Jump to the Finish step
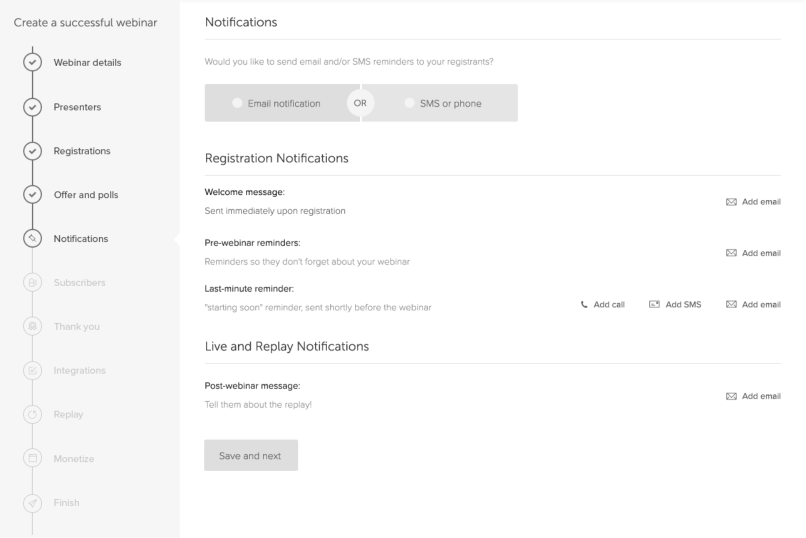 click(67, 502)
